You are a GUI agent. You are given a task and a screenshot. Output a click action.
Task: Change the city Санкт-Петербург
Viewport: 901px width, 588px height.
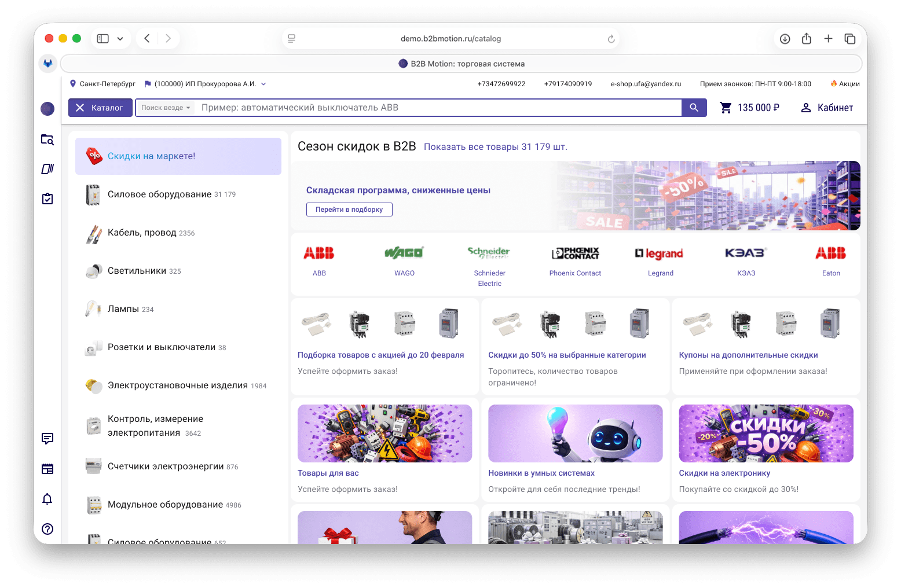pos(102,84)
